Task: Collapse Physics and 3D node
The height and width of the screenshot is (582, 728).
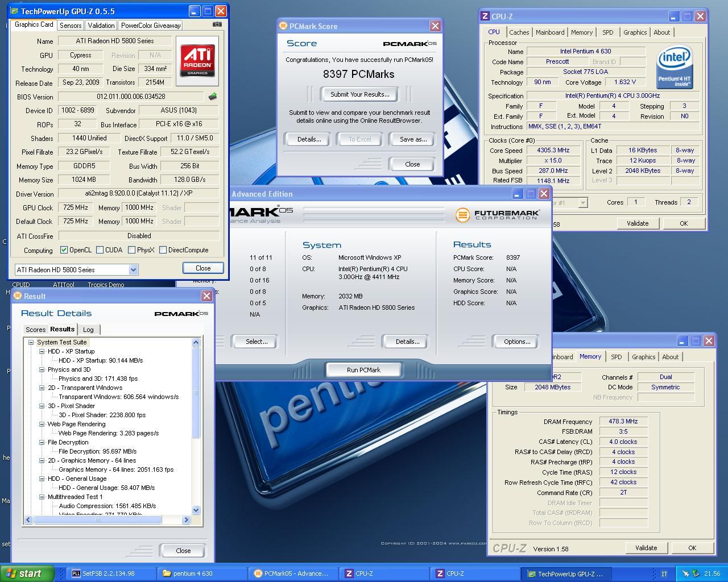Action: coord(42,369)
